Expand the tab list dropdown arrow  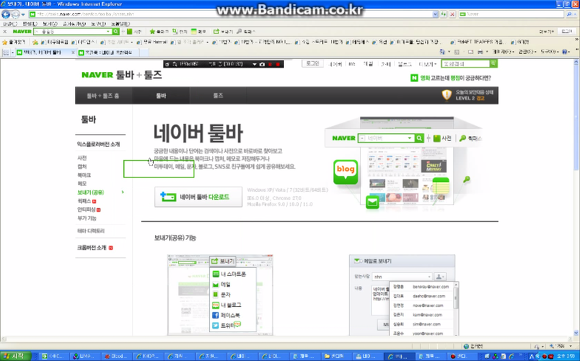tap(12, 53)
